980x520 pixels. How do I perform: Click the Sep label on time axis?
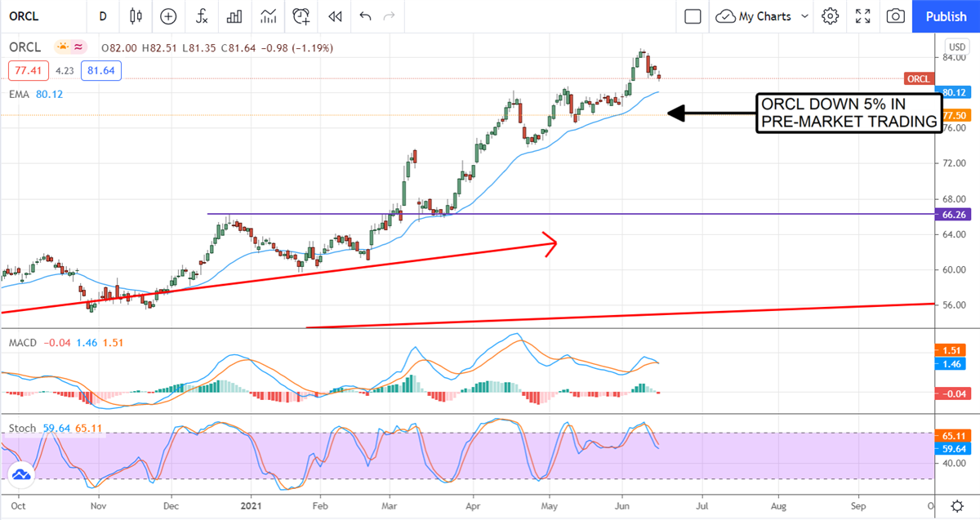[x=857, y=506]
